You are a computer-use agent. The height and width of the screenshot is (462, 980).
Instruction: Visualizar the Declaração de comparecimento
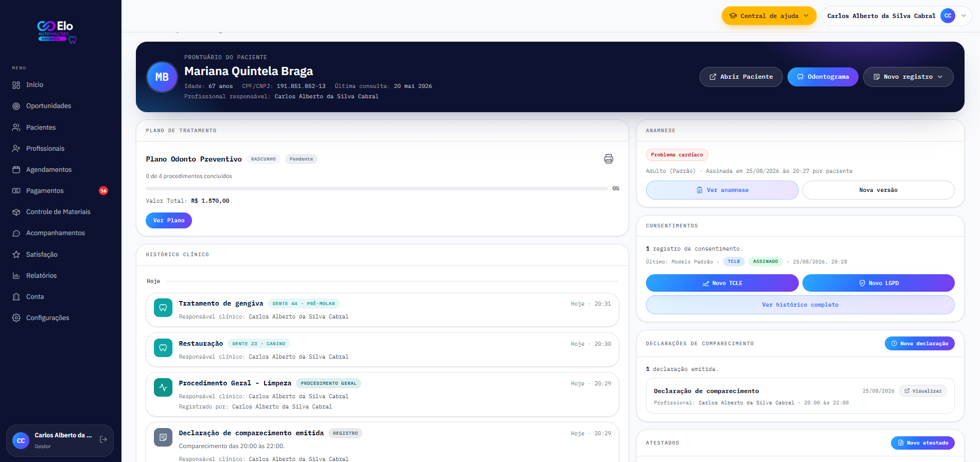pyautogui.click(x=923, y=391)
